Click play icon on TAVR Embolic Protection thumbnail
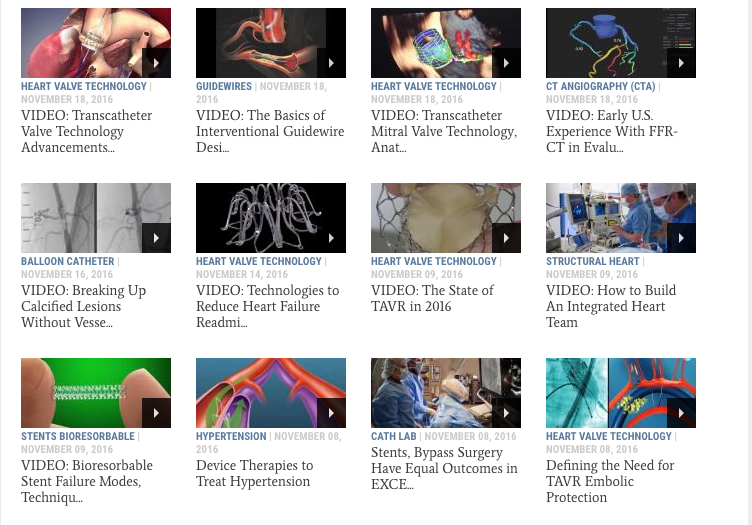 (x=682, y=413)
